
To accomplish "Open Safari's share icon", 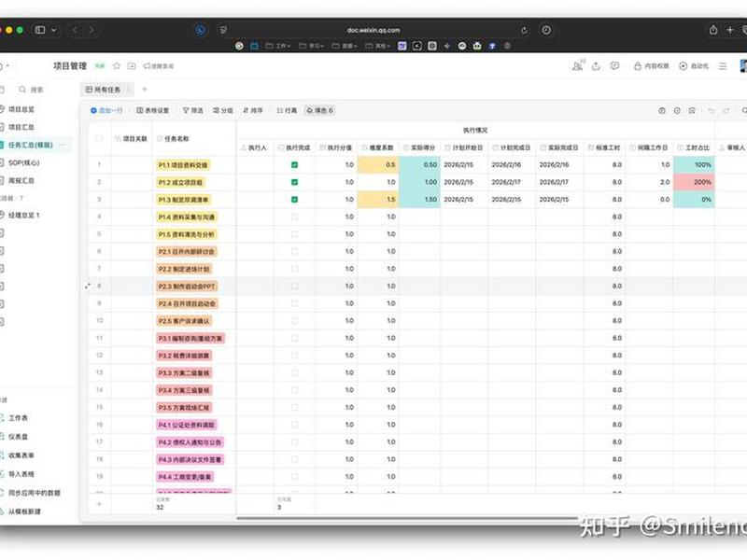I will [713, 30].
